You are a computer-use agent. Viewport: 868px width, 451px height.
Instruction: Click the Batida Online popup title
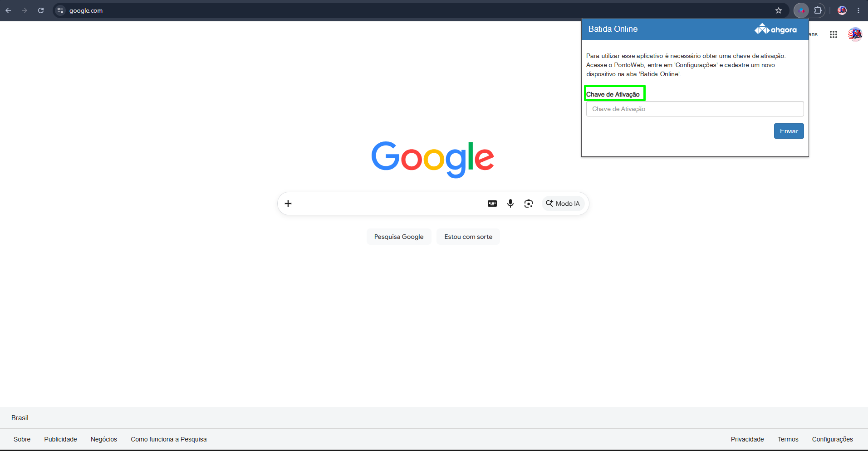tap(613, 29)
